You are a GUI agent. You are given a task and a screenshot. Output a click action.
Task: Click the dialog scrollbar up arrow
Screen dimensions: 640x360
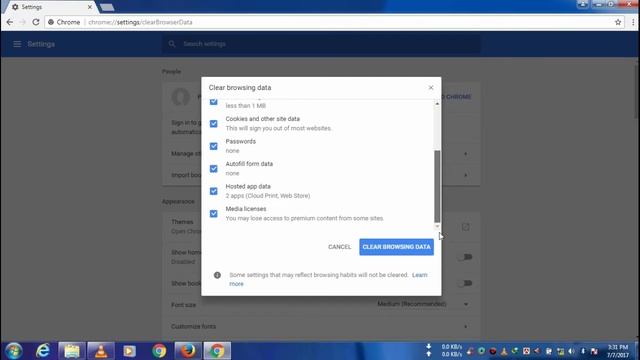[437, 104]
